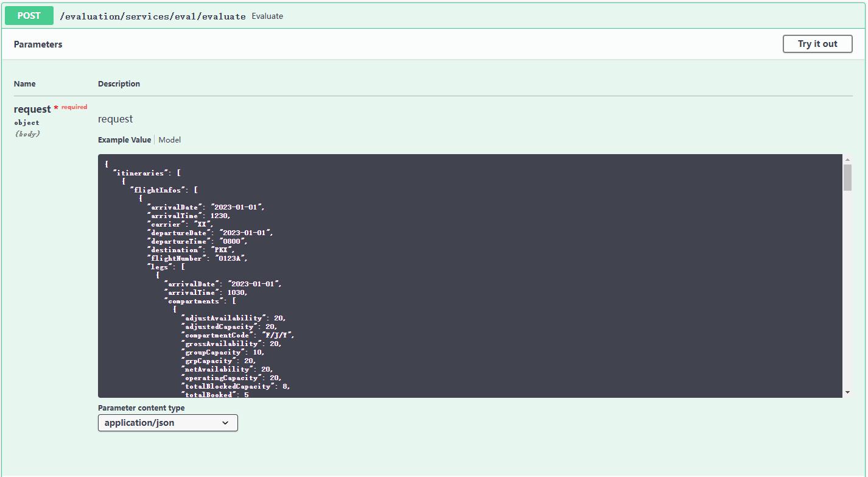Select the Example Value tab

coord(124,140)
